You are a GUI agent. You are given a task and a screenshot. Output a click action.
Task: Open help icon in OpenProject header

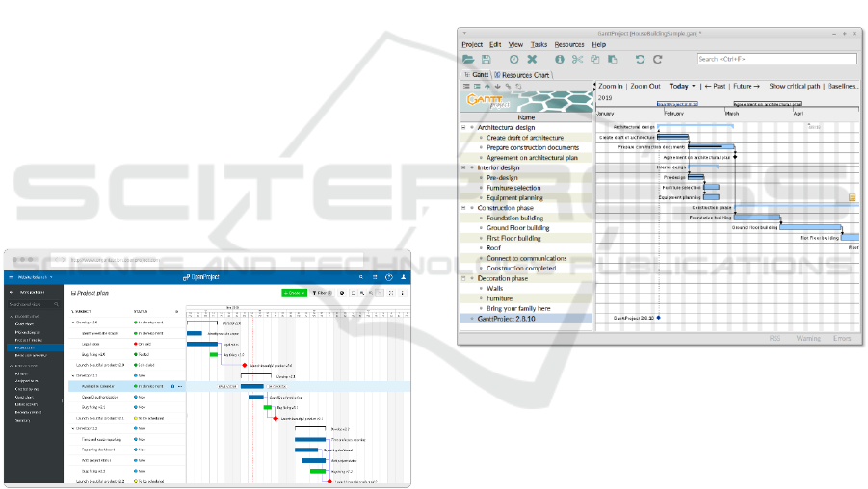388,277
